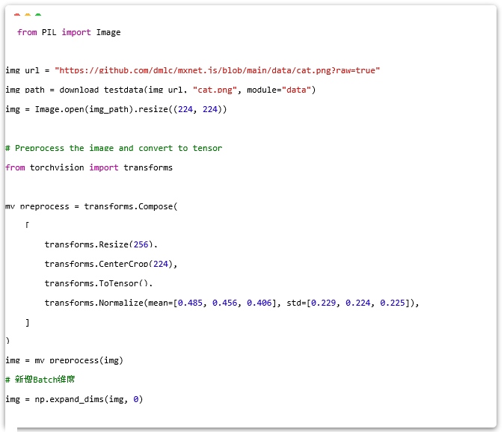Click the 'img_url' variable name at line start
The height and width of the screenshot is (432, 504).
(22, 70)
